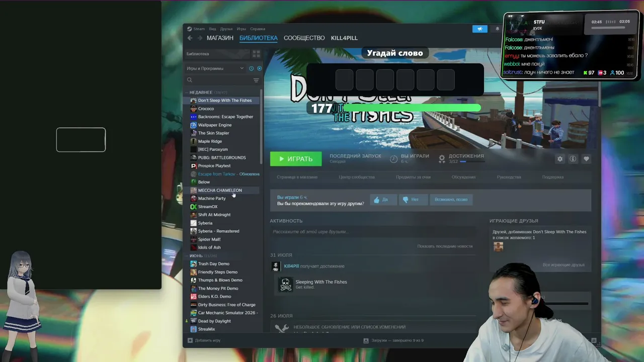Choose Возможно, позже button
Image resolution: width=644 pixels, height=362 pixels.
click(x=451, y=200)
